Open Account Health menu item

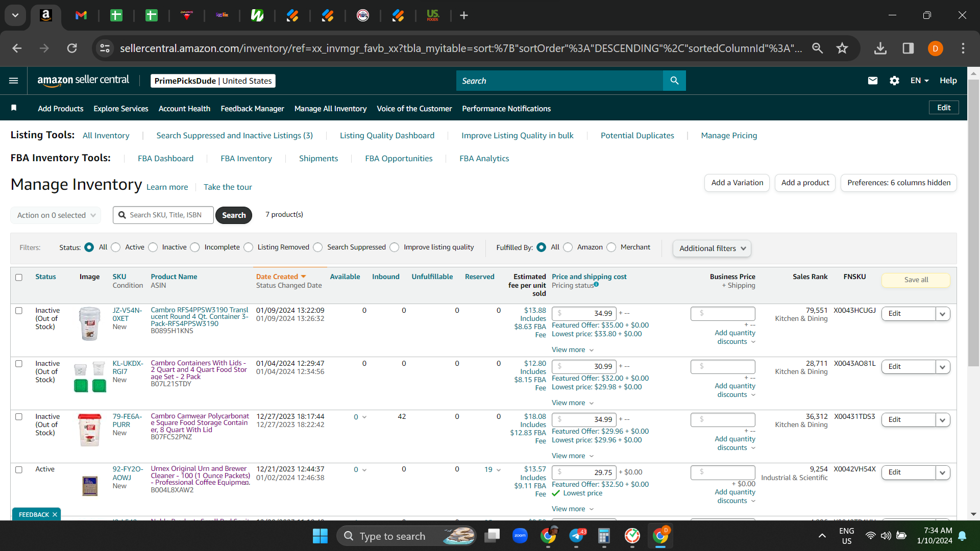pyautogui.click(x=184, y=109)
